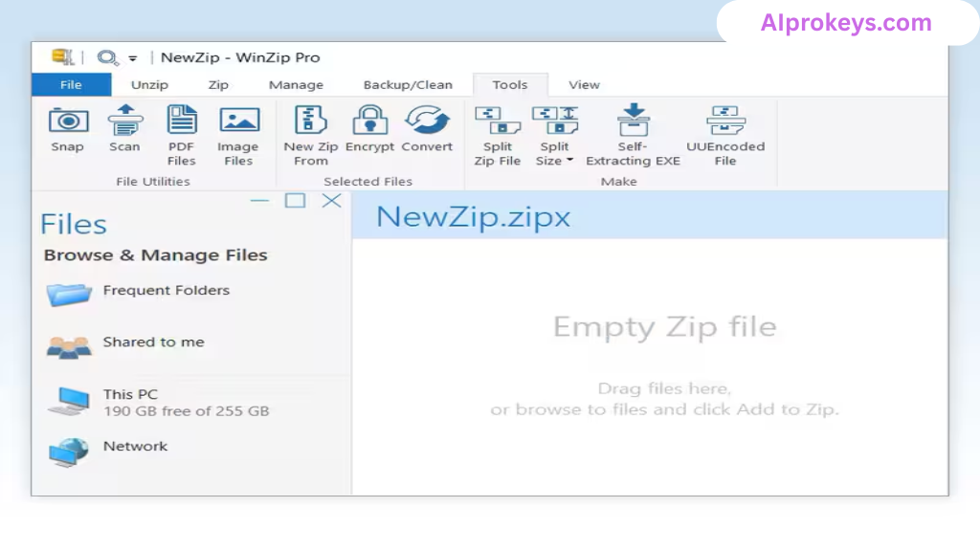Click the Shared to me people icon

pos(69,346)
